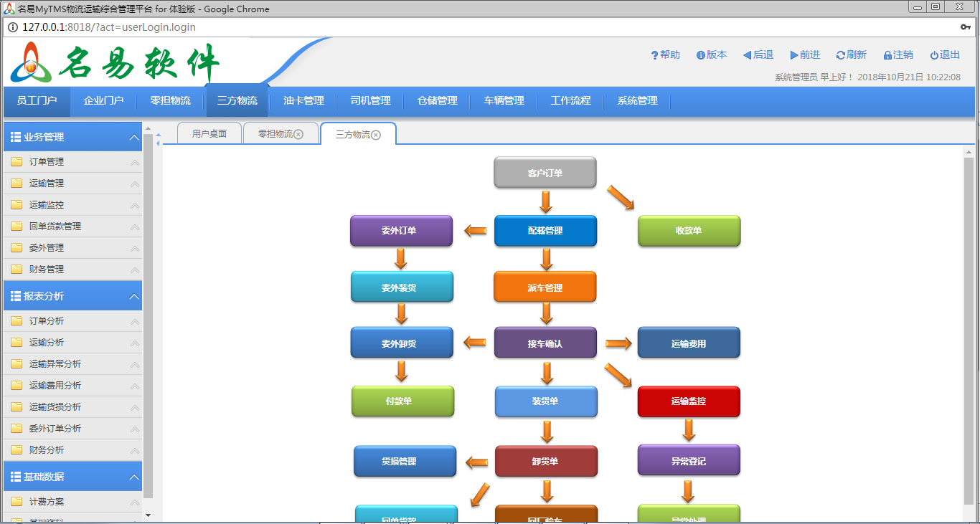The image size is (980, 524).
Task: Open the 仓储管理 menu
Action: 438,101
